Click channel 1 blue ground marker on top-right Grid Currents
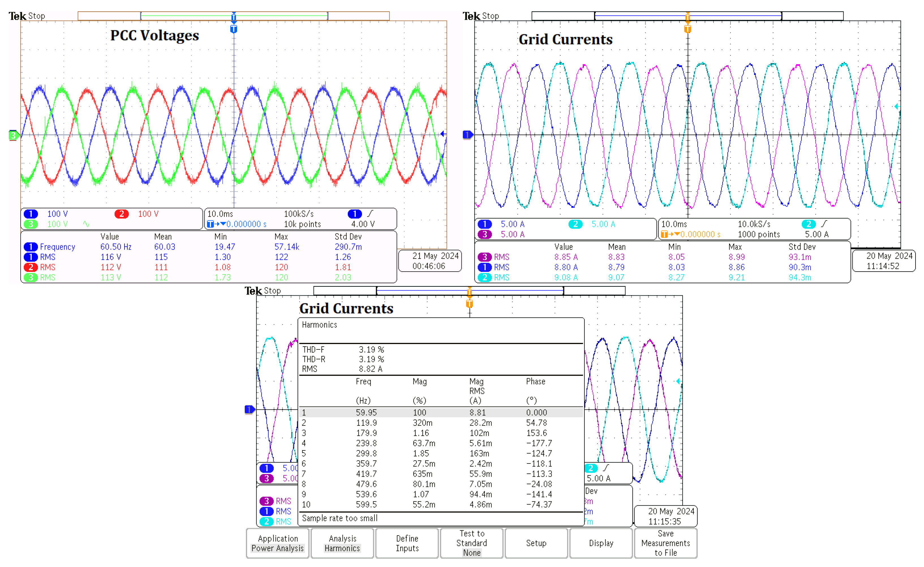Screen dimensions: 924x567 467,135
